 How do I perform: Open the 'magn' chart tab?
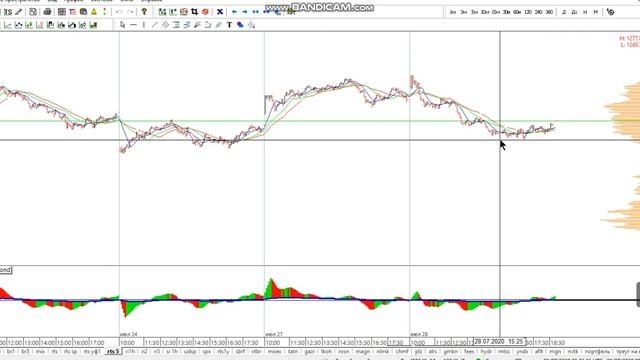pyautogui.click(x=362, y=351)
